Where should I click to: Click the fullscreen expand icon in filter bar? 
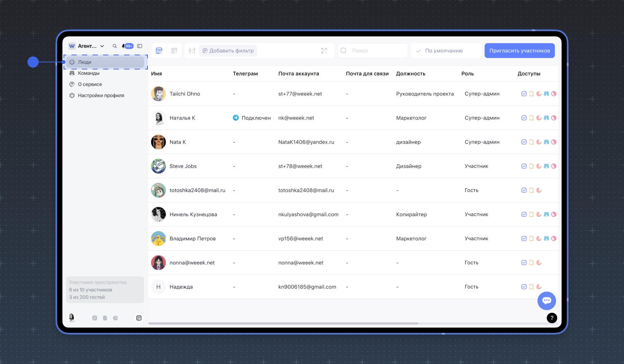point(324,51)
